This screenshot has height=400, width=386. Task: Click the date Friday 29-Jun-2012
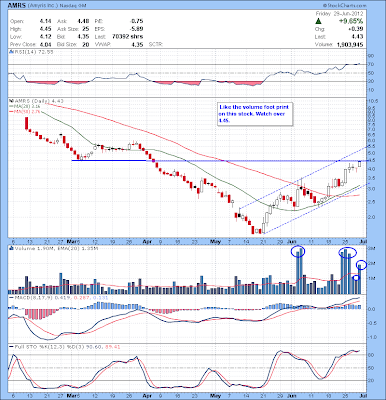tap(339, 14)
